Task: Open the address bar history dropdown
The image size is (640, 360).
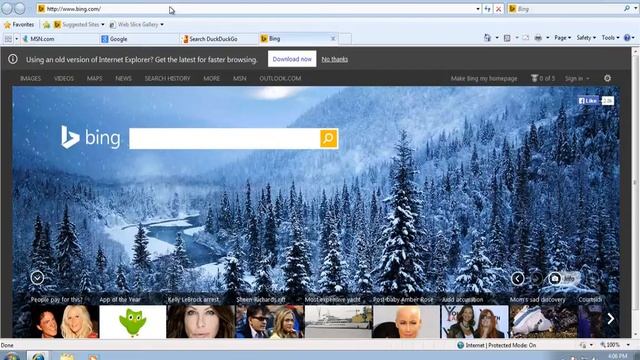Action: (478, 9)
